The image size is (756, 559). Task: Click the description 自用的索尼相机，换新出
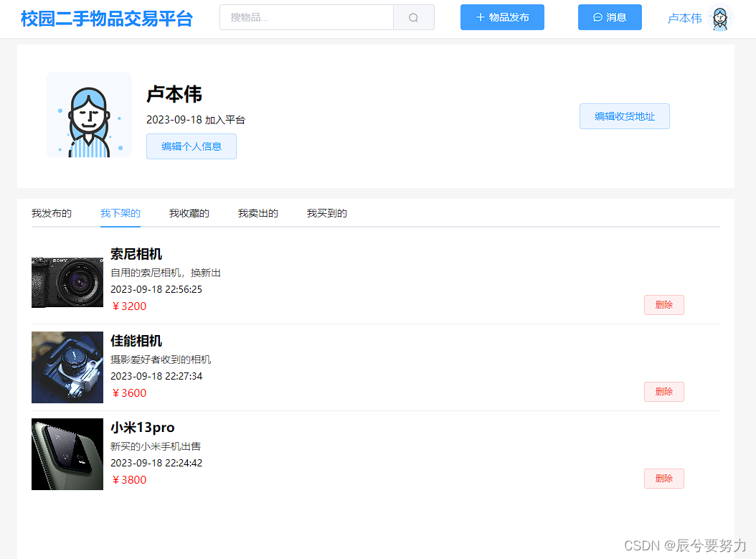[x=166, y=273]
